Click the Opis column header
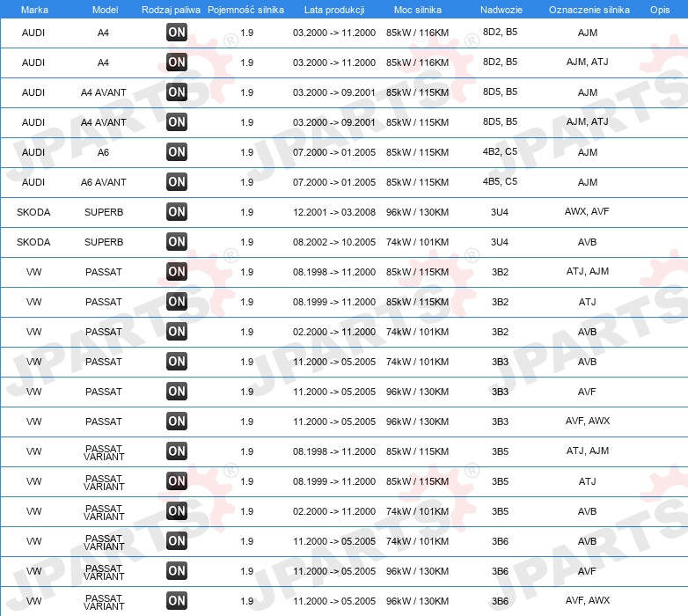The image size is (688, 616). point(660,10)
